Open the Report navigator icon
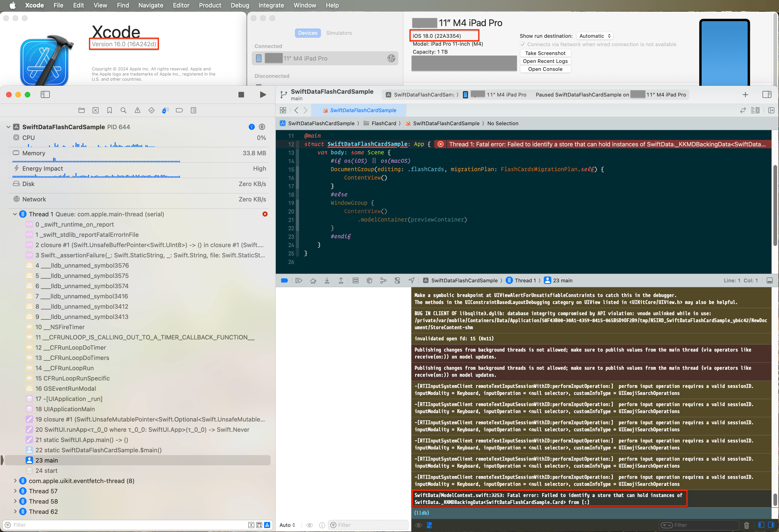The height and width of the screenshot is (532, 779). [x=193, y=110]
